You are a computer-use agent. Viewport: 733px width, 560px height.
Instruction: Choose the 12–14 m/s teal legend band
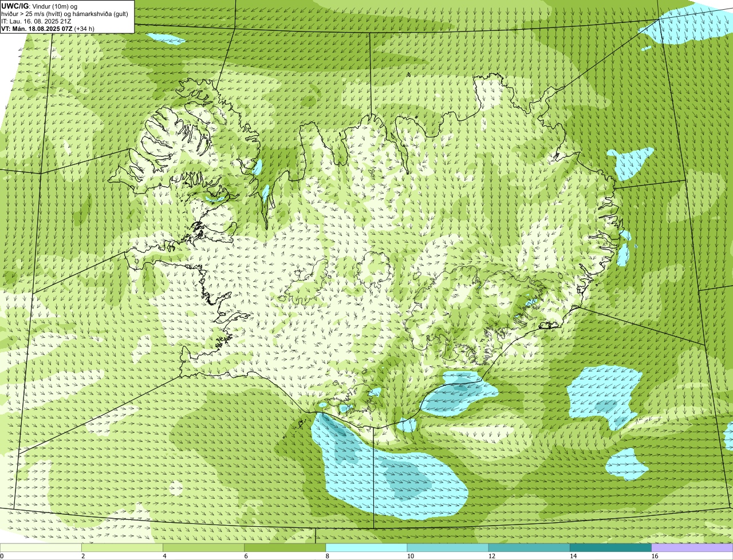pyautogui.click(x=529, y=547)
